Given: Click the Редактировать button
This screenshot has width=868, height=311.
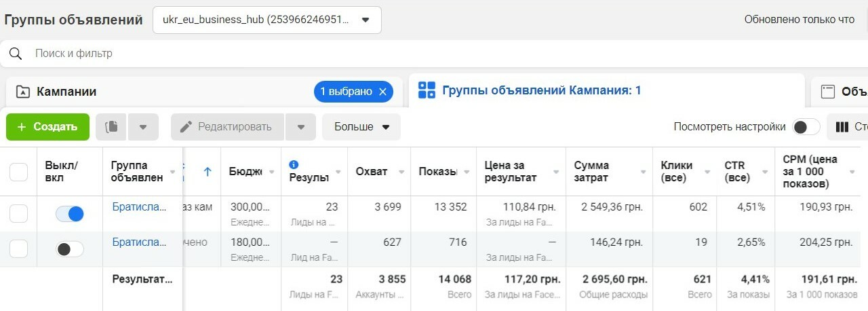Looking at the screenshot, I should click(x=226, y=127).
